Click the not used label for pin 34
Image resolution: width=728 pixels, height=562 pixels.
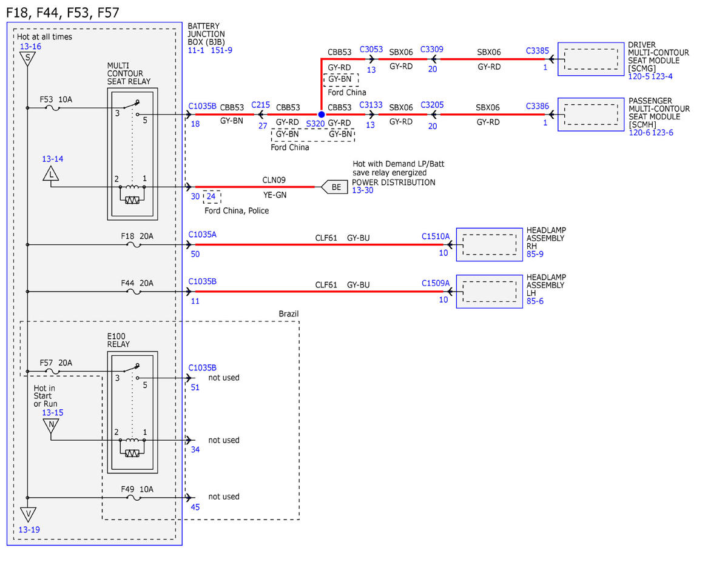pos(224,440)
